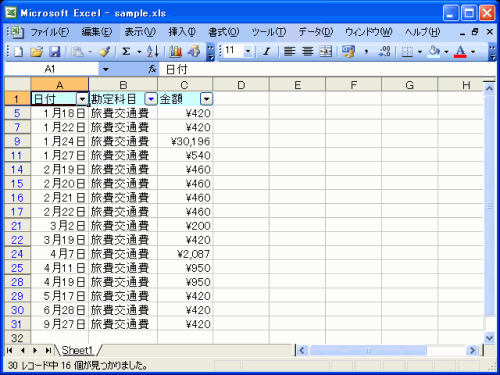Click the vertical scrollbar up arrow
500x375 pixels.
pyautogui.click(x=489, y=89)
